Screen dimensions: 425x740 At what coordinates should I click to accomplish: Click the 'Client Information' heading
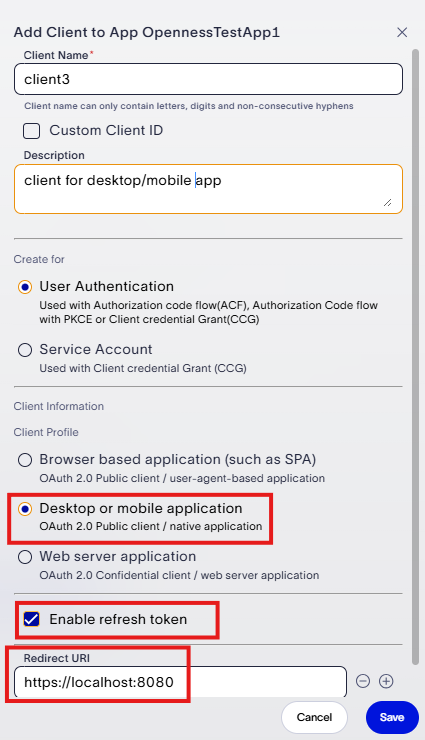pyautogui.click(x=58, y=406)
